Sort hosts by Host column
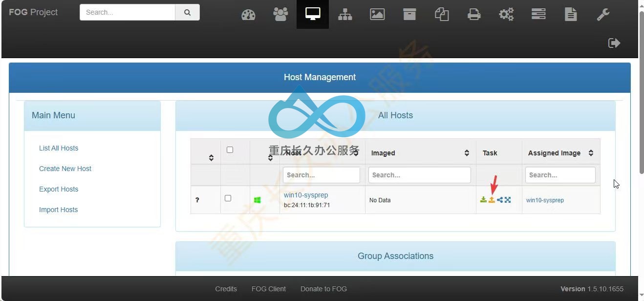Viewport: 644px width, 301px height. [x=322, y=152]
